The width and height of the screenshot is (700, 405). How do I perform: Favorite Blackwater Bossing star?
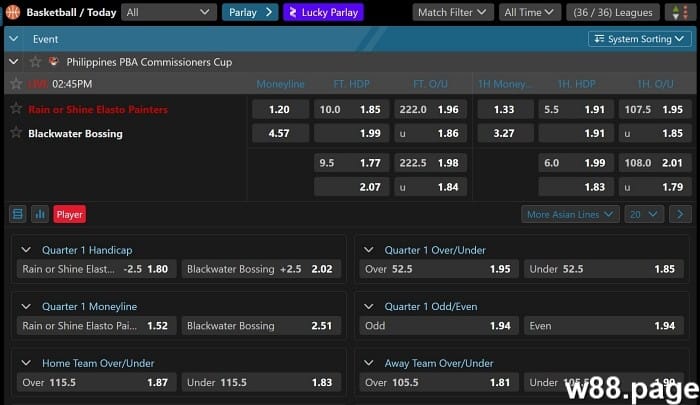point(16,133)
